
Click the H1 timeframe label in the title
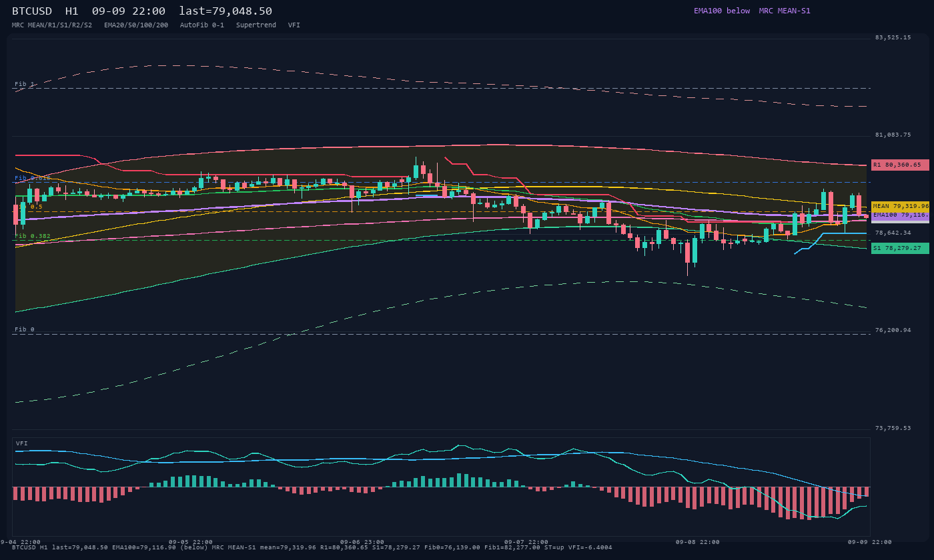tap(72, 11)
